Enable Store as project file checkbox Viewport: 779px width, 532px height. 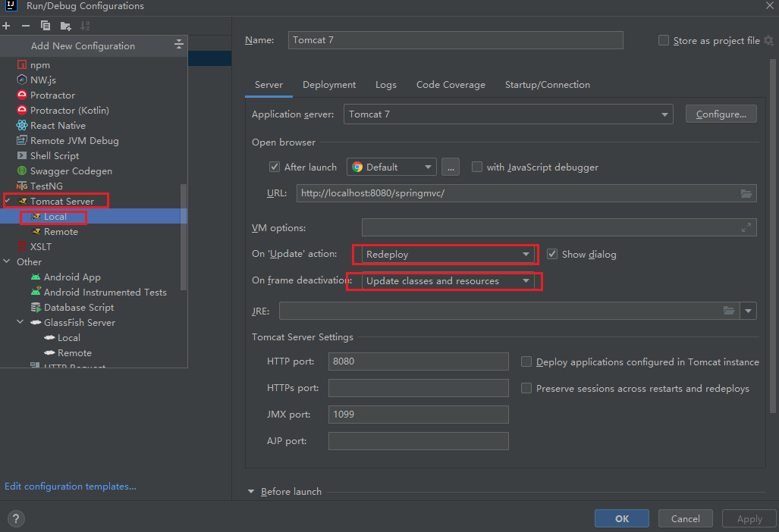click(664, 40)
